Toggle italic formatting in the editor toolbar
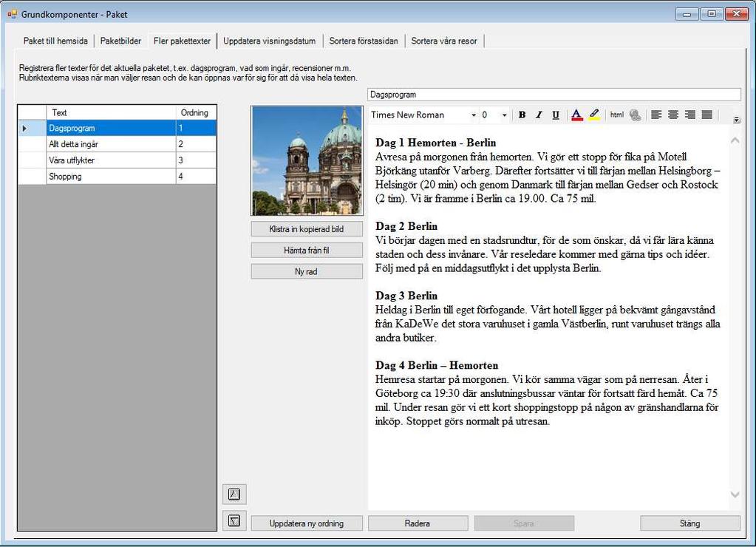 pyautogui.click(x=539, y=115)
